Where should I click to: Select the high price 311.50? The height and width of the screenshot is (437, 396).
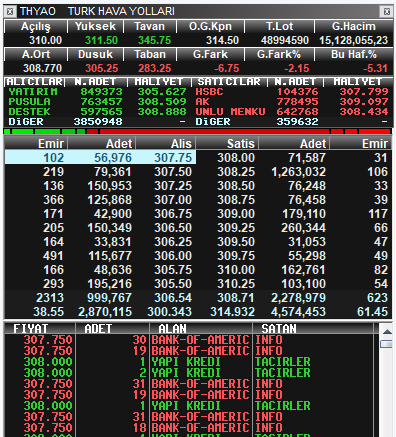pyautogui.click(x=101, y=40)
